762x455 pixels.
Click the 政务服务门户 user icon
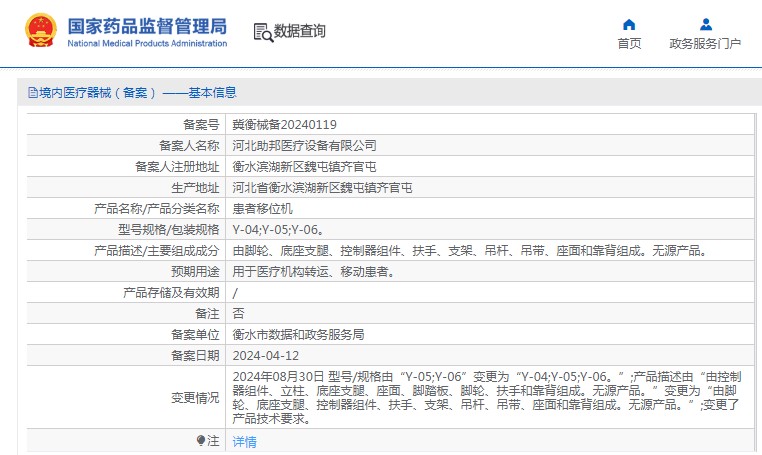click(706, 24)
